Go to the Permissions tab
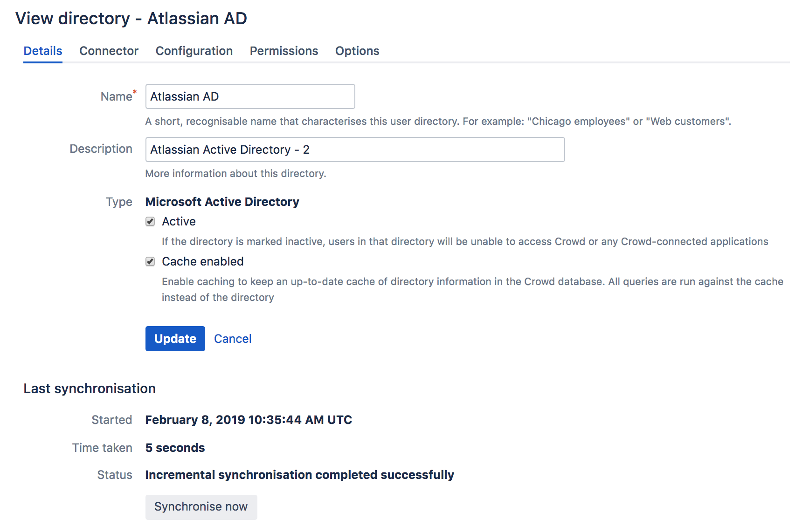This screenshot has height=532, width=802. pyautogui.click(x=283, y=51)
